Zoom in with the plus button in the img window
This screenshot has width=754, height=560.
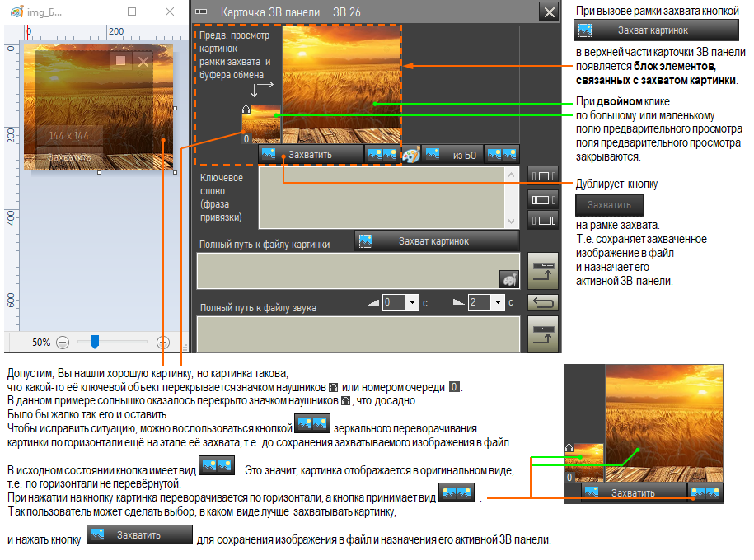pos(163,343)
